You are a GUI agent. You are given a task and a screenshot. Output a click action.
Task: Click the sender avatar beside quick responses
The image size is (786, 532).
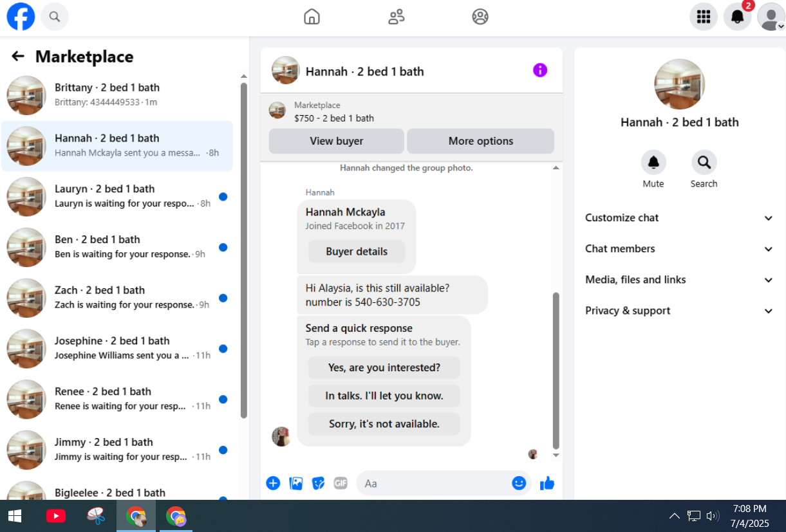click(281, 436)
